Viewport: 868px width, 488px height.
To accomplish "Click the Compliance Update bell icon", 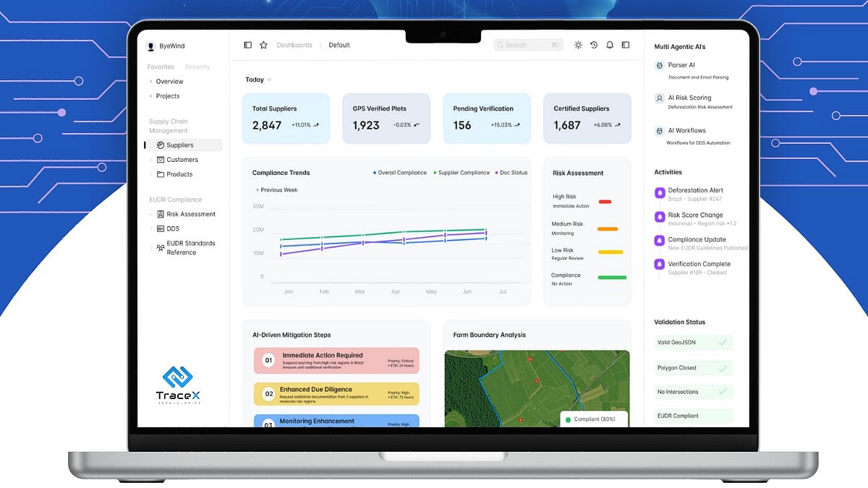I will [x=660, y=241].
